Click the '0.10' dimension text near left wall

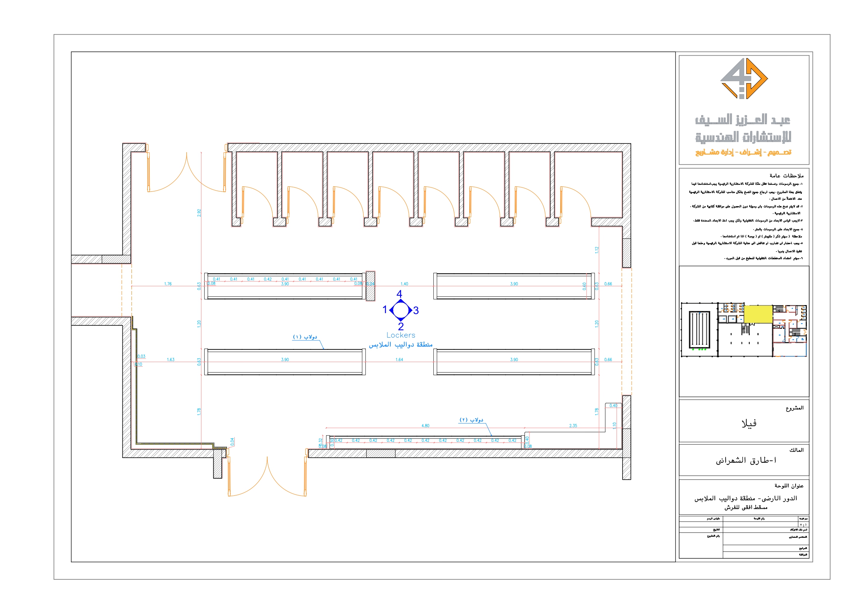pyautogui.click(x=139, y=365)
